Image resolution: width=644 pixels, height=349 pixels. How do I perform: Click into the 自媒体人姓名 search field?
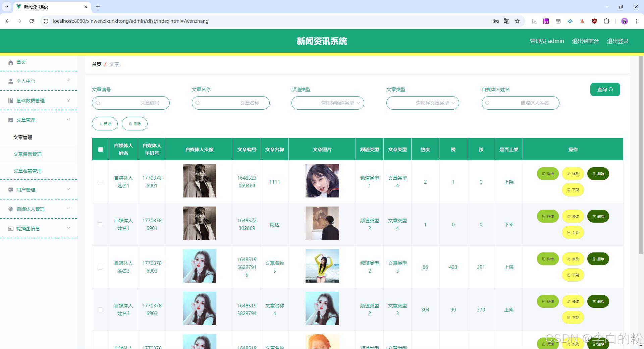[x=521, y=103]
